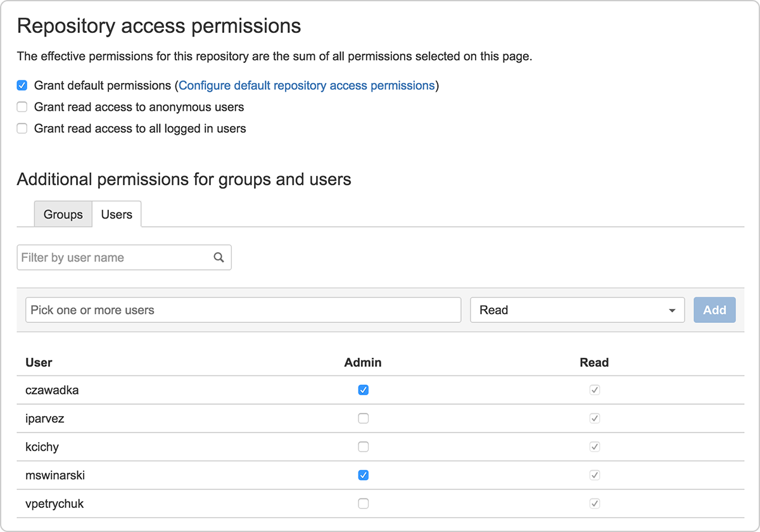Enable Grant read access to anonymous users
This screenshot has width=760, height=532.
pyautogui.click(x=22, y=107)
